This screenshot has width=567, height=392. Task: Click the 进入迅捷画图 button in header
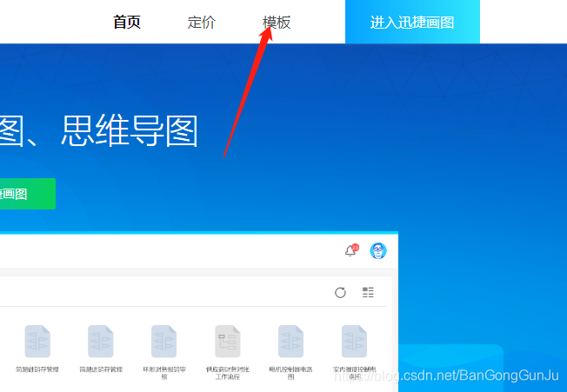(412, 22)
